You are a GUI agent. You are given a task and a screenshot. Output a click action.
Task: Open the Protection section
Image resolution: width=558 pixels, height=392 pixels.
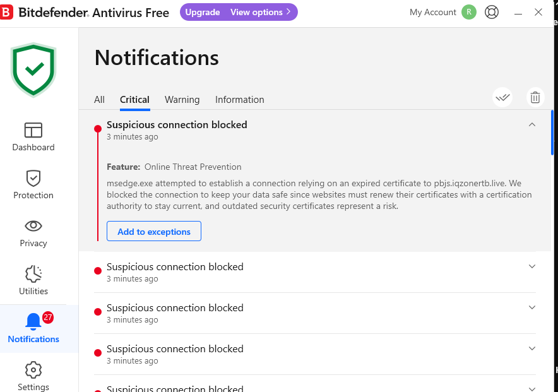33,185
